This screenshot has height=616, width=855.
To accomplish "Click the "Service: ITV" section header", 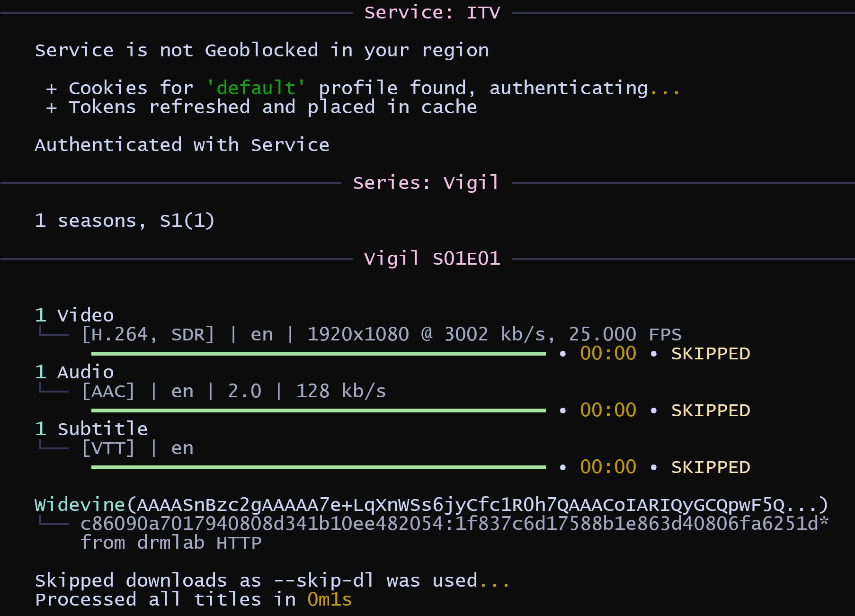I will [x=432, y=13].
